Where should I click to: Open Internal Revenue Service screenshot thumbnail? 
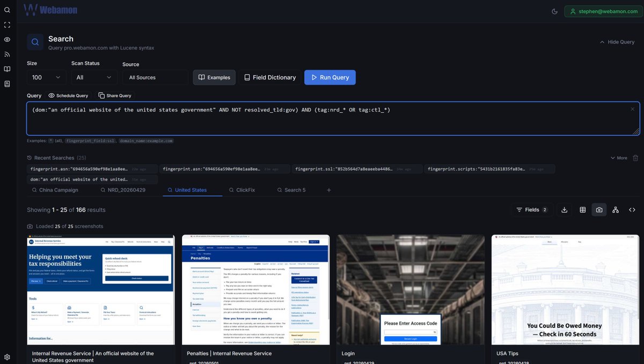tap(101, 290)
